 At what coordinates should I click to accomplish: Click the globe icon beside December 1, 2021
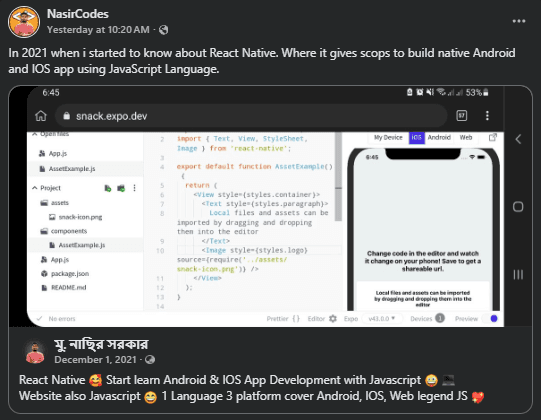click(x=150, y=360)
